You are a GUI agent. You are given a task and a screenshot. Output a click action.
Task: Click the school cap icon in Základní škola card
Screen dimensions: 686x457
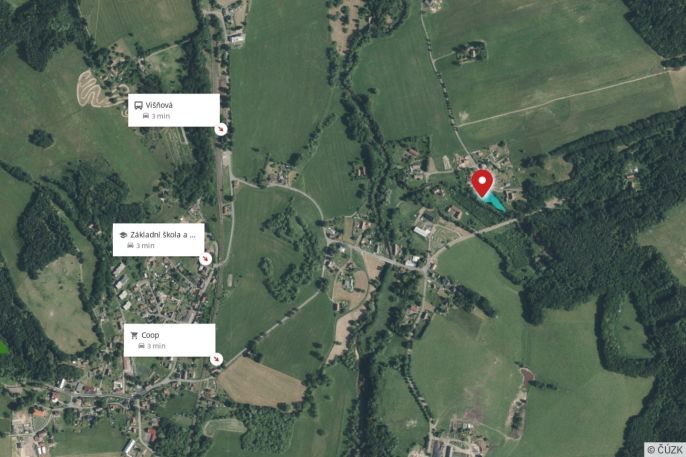[123, 235]
